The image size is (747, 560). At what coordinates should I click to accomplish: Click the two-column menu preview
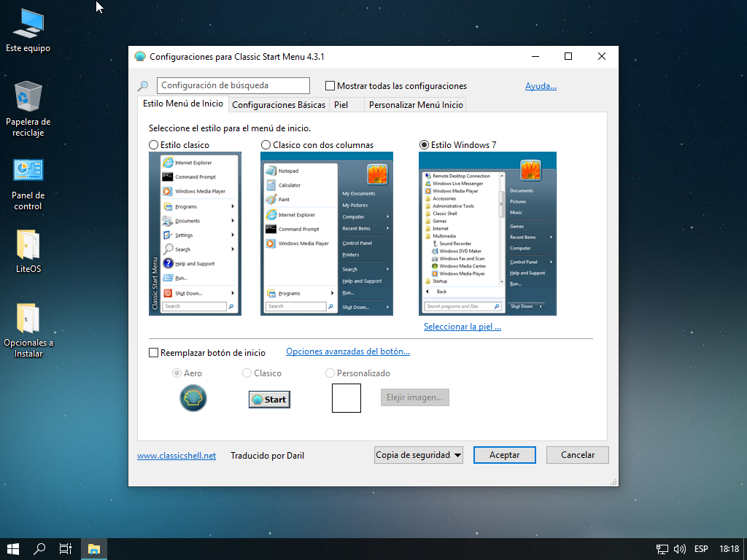[x=326, y=234]
